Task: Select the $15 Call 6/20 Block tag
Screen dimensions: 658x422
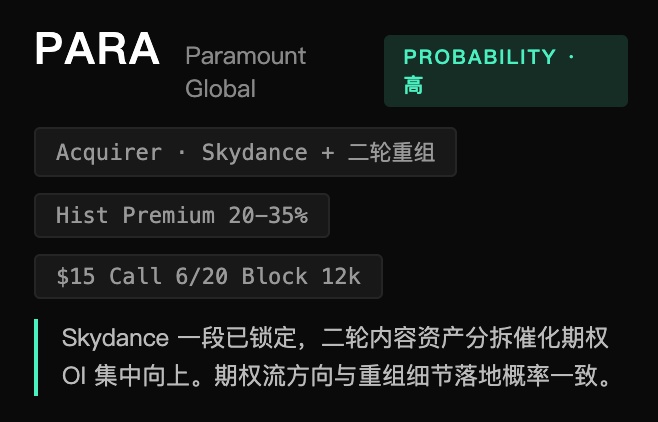Action: [208, 277]
